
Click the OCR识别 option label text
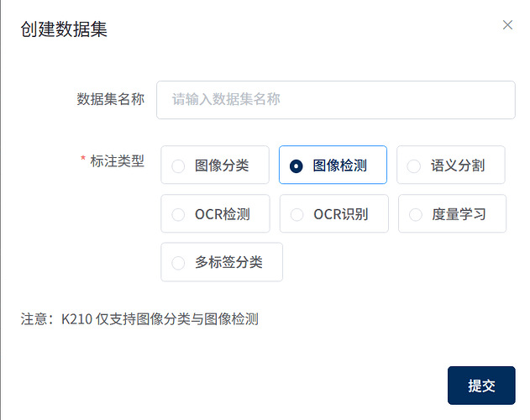coord(341,214)
